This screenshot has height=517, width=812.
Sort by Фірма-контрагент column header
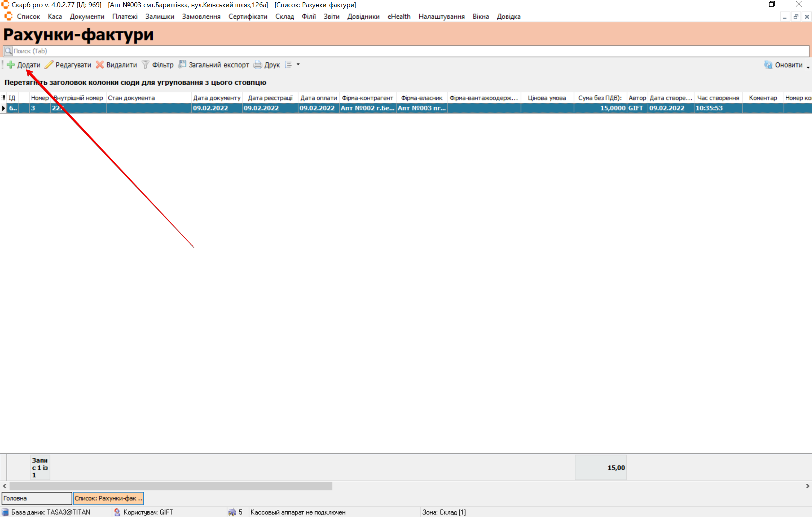point(367,98)
